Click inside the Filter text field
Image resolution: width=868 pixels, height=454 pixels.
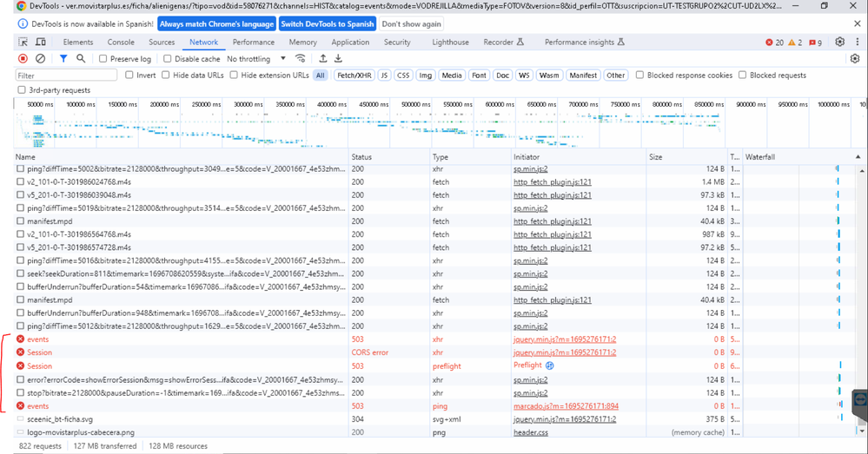point(66,76)
